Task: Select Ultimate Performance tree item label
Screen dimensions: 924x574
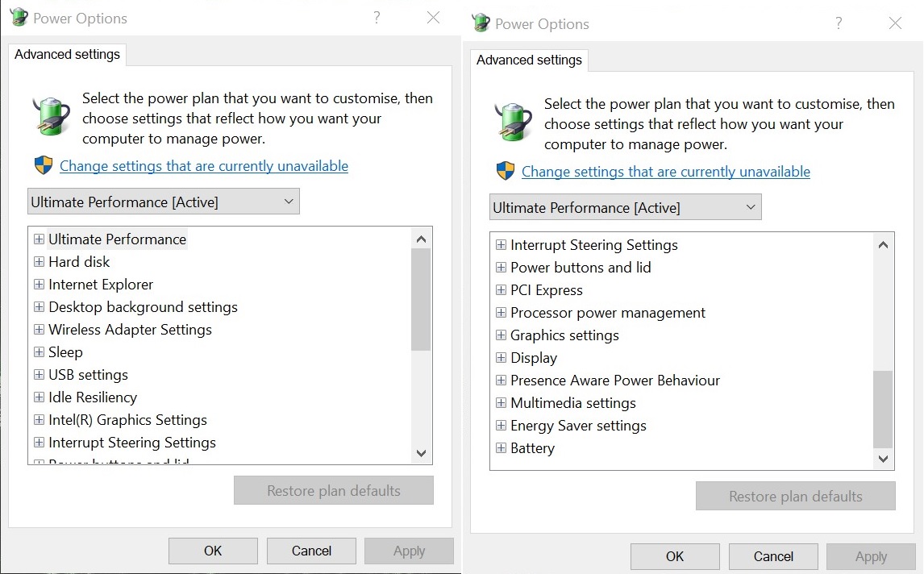Action: 117,239
